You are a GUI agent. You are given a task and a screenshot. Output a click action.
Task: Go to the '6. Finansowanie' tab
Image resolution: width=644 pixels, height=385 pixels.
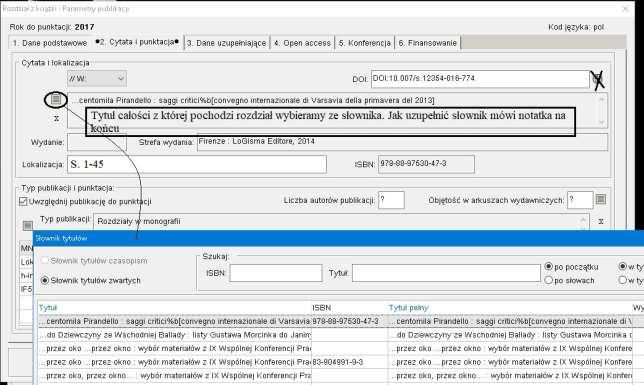428,43
